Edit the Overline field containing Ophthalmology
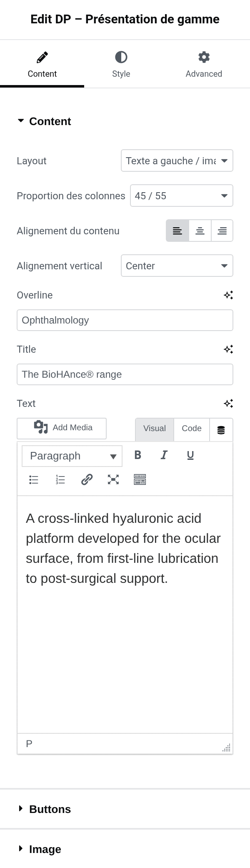Image resolution: width=250 pixels, height=868 pixels. click(125, 320)
